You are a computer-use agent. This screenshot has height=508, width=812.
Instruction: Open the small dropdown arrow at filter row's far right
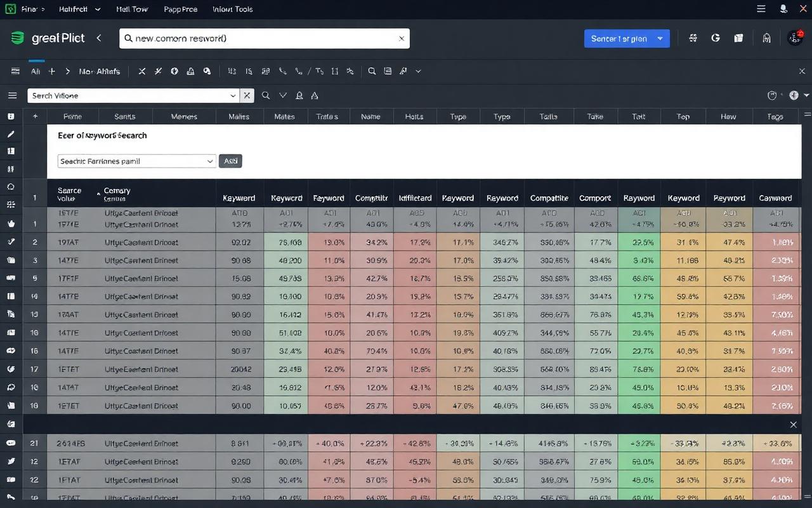click(x=806, y=95)
